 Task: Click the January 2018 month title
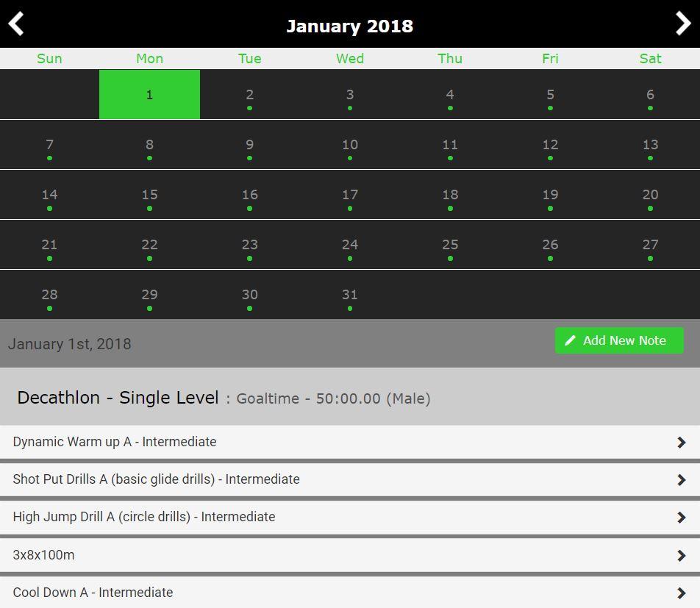[x=350, y=26]
